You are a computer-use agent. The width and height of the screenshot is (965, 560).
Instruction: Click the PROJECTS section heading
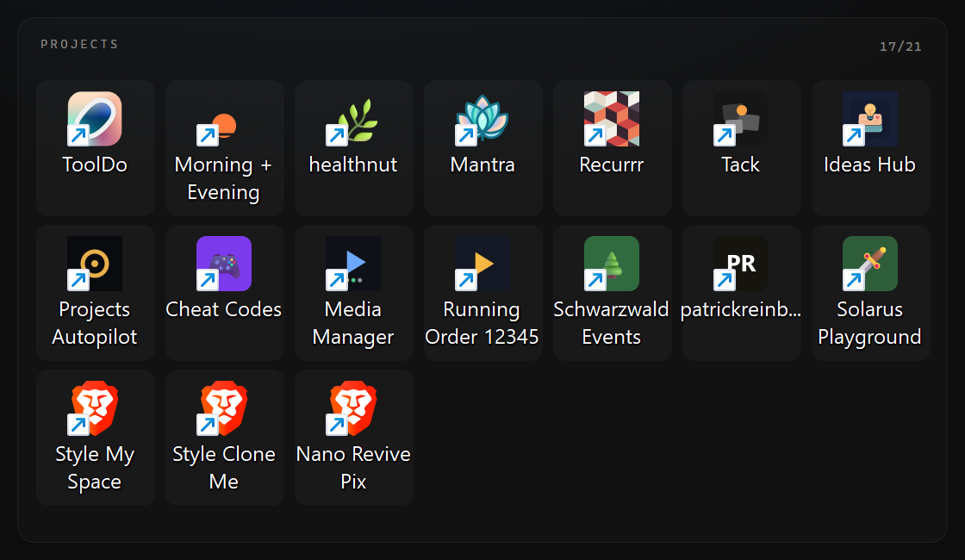[x=79, y=44]
